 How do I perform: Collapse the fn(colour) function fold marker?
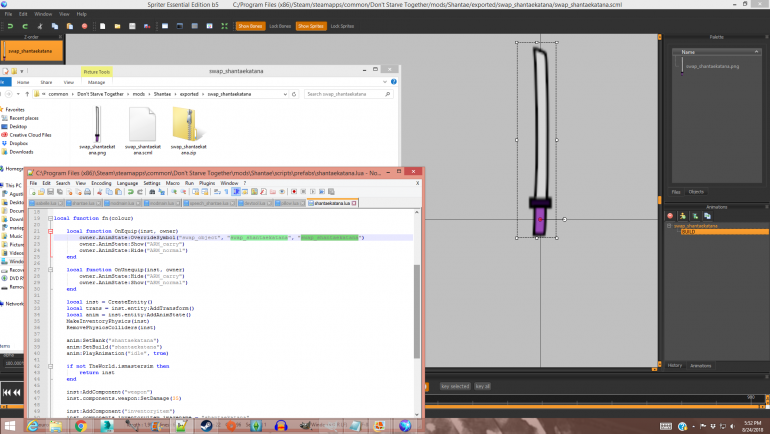(x=50, y=218)
